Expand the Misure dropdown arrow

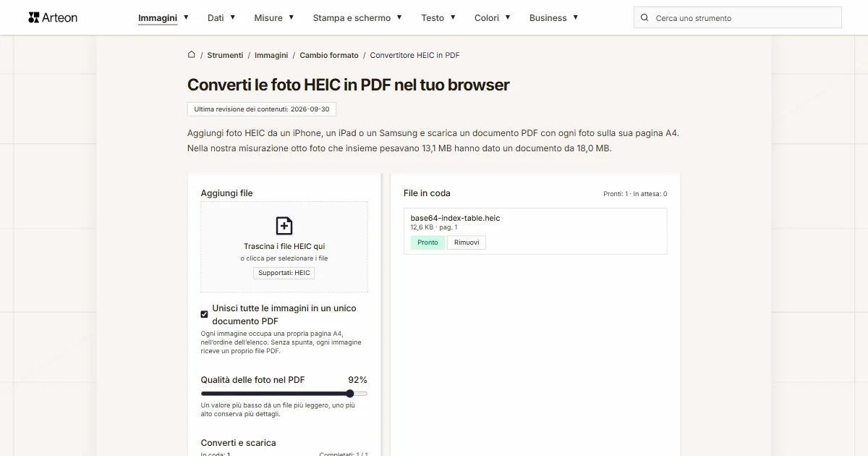(x=292, y=17)
